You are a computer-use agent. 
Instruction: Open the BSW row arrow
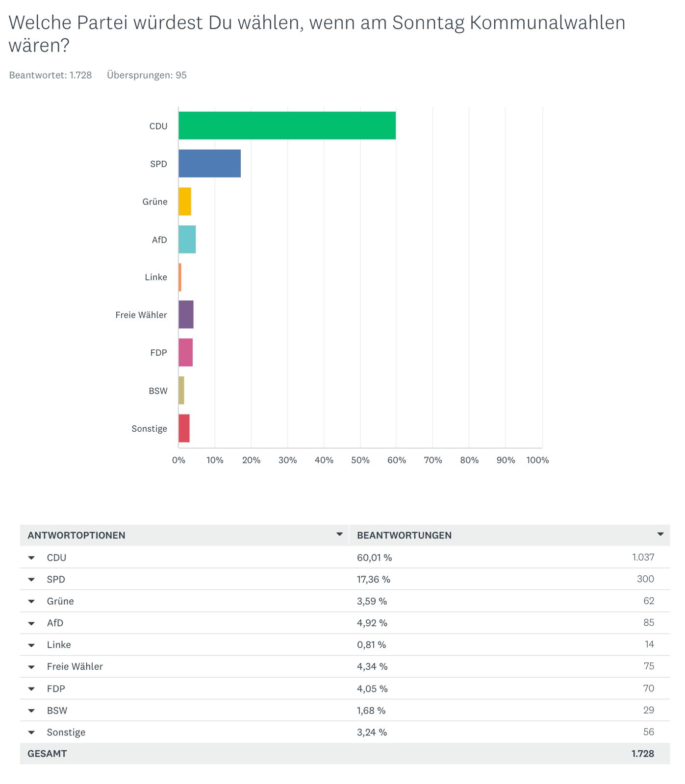point(31,710)
